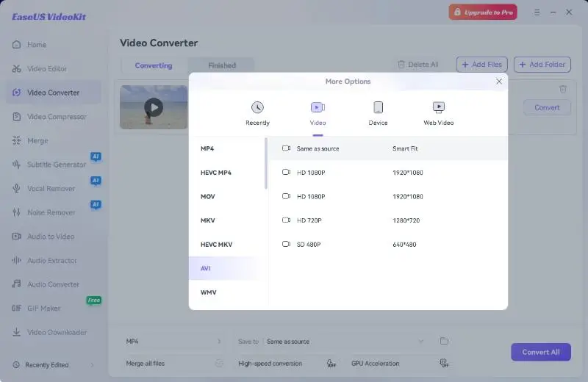The height and width of the screenshot is (382, 588).
Task: Toggle High-speed conversion
Action: tap(331, 363)
